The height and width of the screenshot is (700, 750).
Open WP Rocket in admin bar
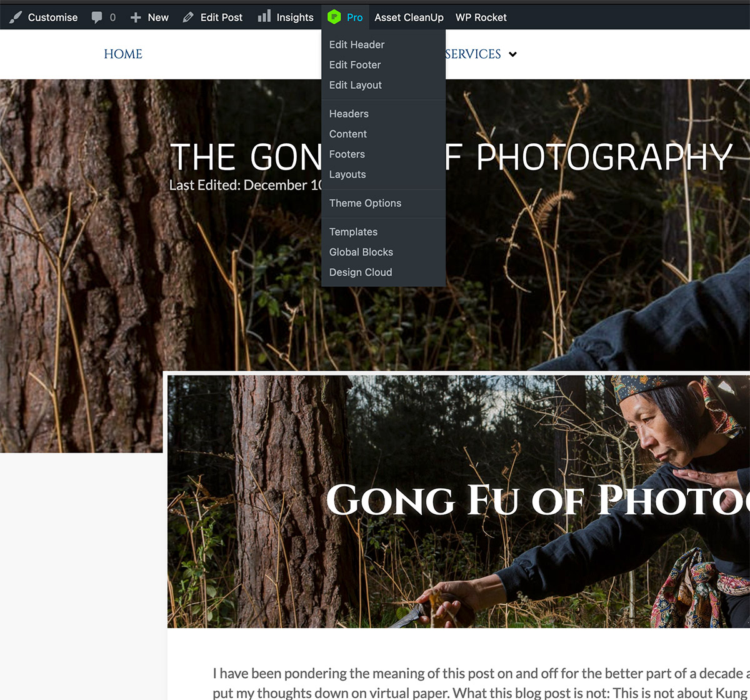[x=481, y=17]
